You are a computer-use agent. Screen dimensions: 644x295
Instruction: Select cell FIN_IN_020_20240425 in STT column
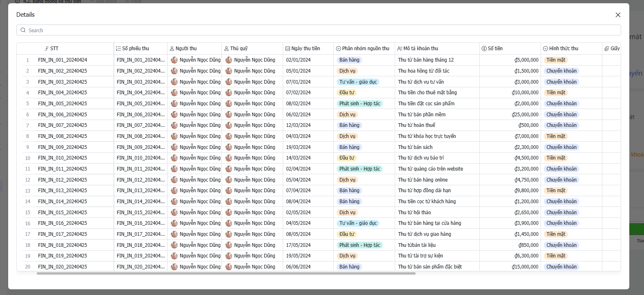point(63,267)
